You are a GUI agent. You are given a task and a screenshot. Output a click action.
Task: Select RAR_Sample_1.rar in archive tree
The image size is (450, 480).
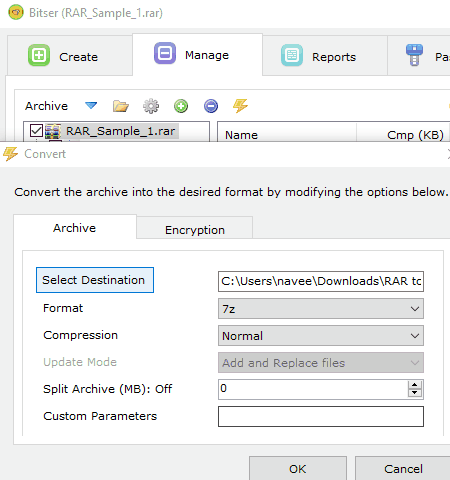coord(120,131)
